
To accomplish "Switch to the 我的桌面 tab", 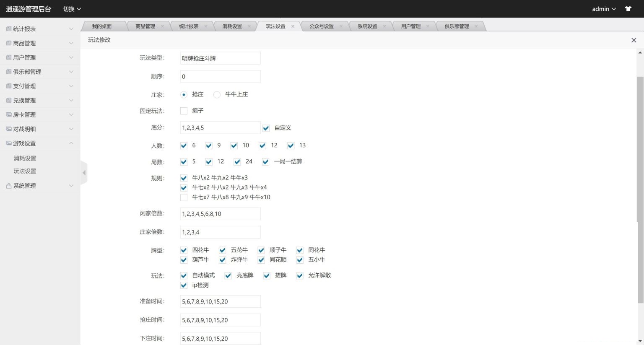I will [x=102, y=26].
